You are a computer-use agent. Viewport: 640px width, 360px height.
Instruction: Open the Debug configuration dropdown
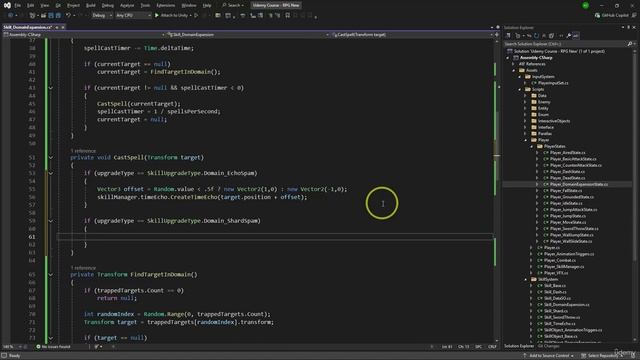(102, 16)
